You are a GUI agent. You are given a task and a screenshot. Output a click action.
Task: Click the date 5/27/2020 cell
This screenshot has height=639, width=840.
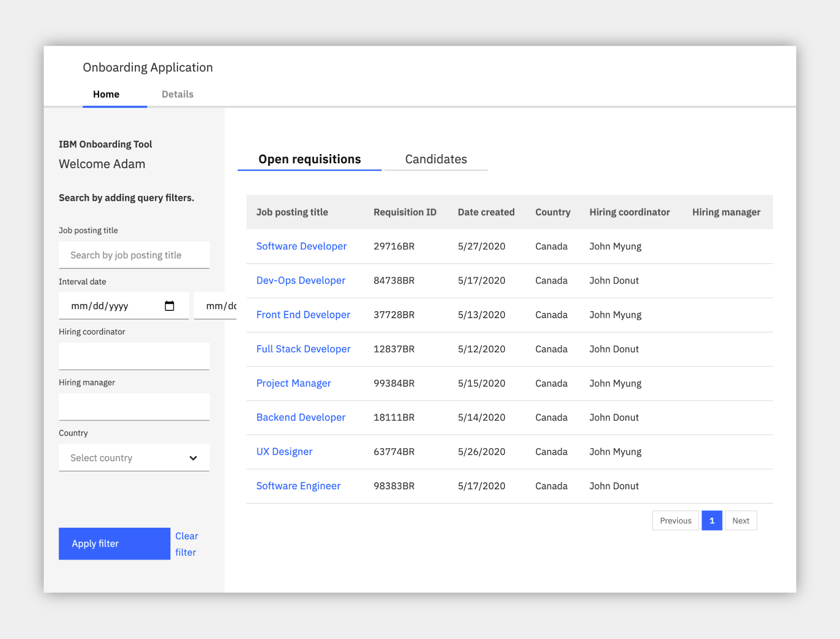coord(481,246)
